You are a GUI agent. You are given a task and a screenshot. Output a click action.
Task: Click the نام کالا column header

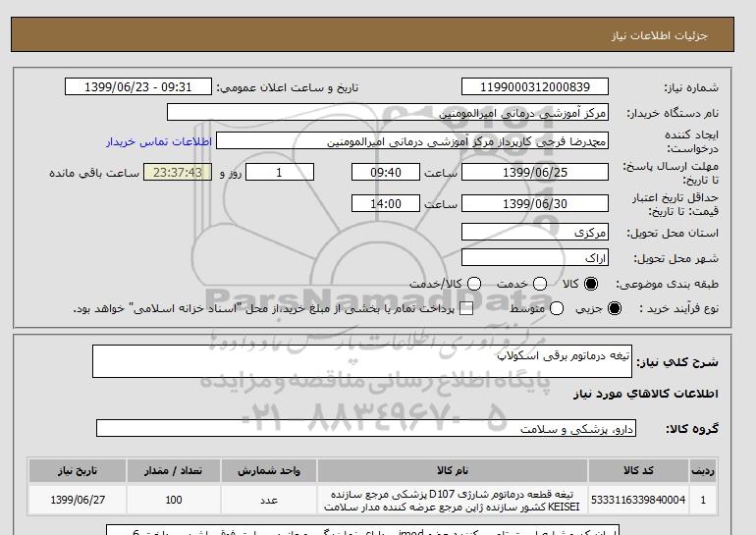pyautogui.click(x=453, y=470)
